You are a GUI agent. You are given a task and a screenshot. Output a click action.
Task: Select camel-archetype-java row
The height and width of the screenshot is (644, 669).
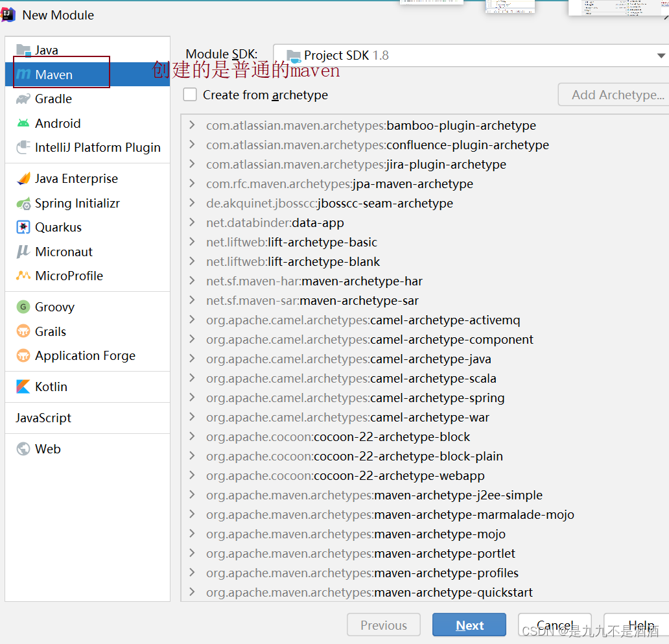pyautogui.click(x=425, y=359)
